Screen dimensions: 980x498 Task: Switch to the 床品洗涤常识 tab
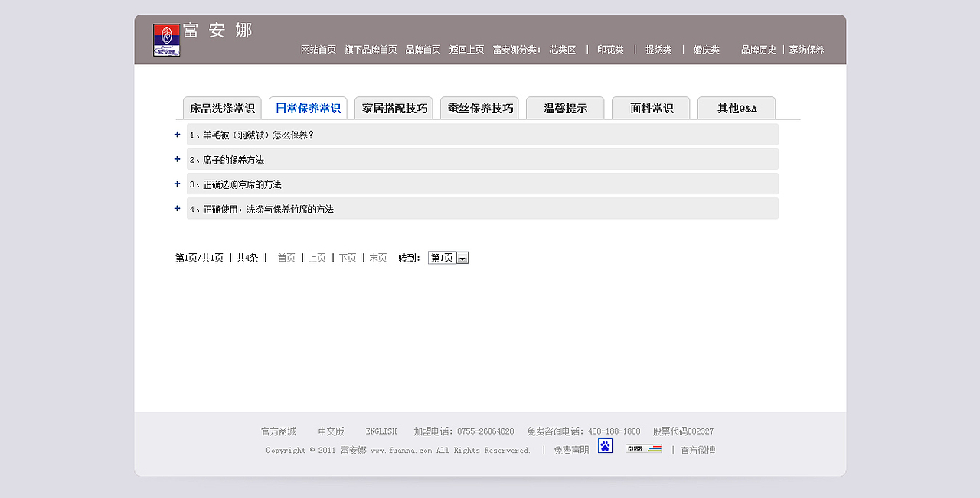point(222,108)
